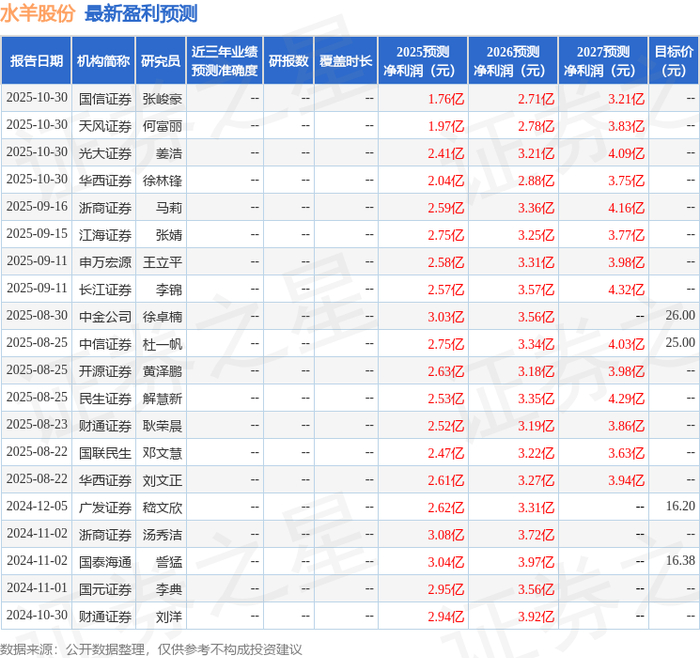Click 光大证券 institution cell
700x658 pixels.
[x=105, y=154]
